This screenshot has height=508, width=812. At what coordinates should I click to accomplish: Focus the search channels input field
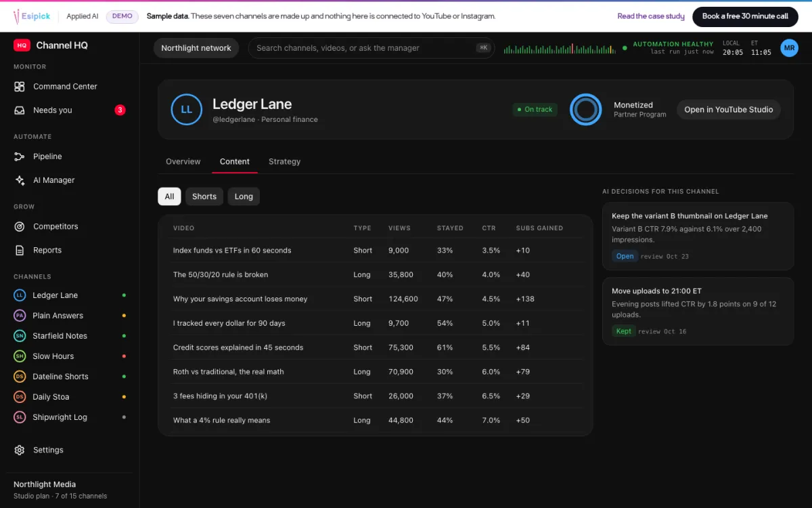[371, 48]
